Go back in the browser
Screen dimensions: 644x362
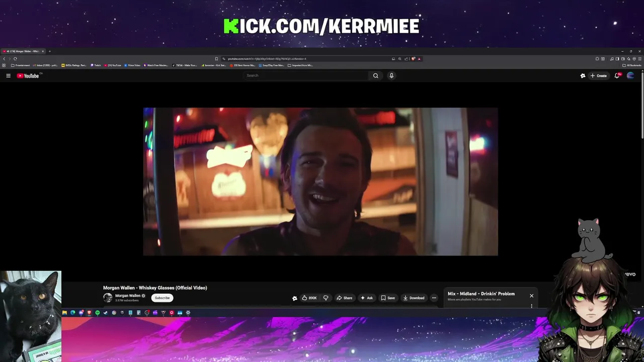(4, 59)
